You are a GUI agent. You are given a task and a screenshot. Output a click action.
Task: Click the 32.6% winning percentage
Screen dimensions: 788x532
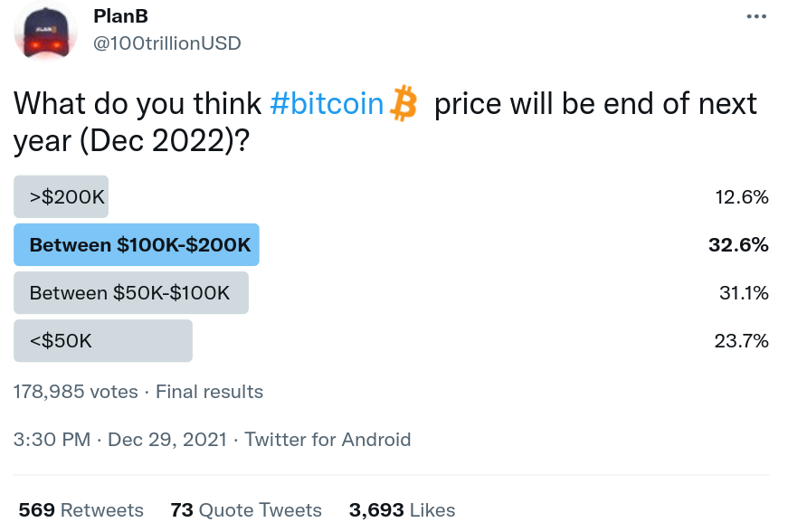[x=738, y=244]
